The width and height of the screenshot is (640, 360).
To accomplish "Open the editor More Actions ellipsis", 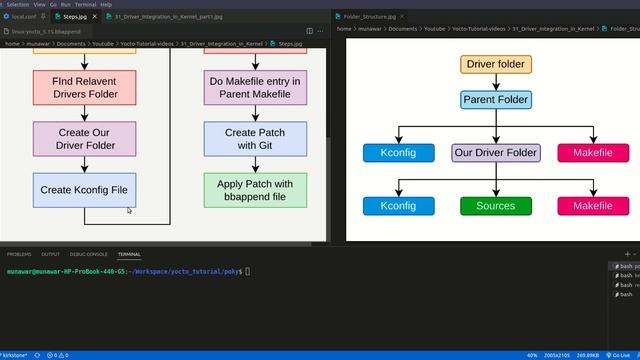I will point(320,31).
